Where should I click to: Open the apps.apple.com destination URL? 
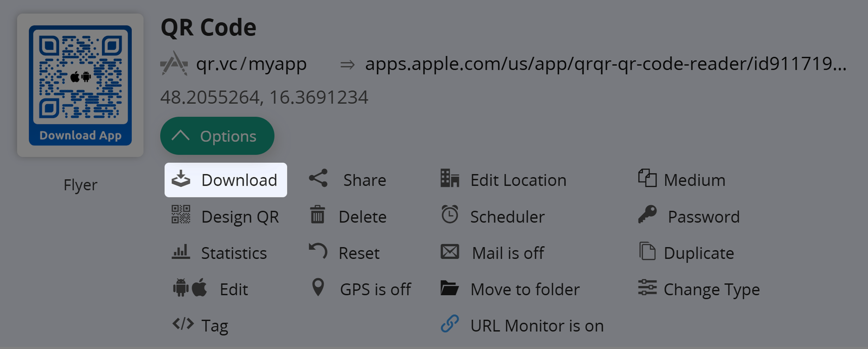(x=605, y=64)
